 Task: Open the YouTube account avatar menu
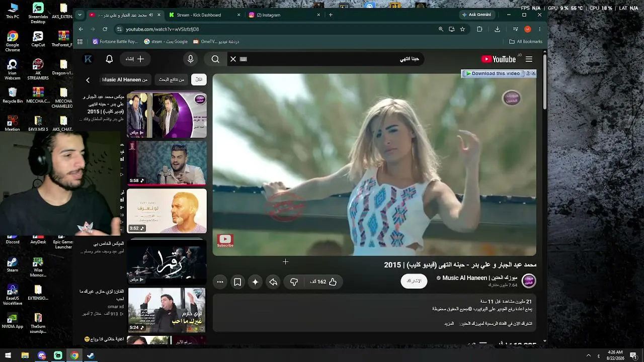(x=88, y=59)
